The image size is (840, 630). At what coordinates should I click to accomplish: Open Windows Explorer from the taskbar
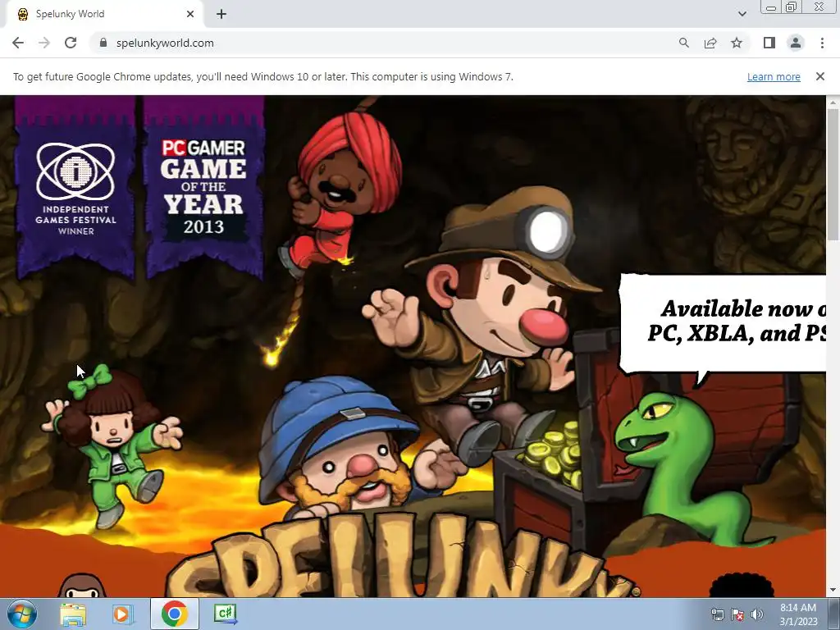pyautogui.click(x=73, y=614)
